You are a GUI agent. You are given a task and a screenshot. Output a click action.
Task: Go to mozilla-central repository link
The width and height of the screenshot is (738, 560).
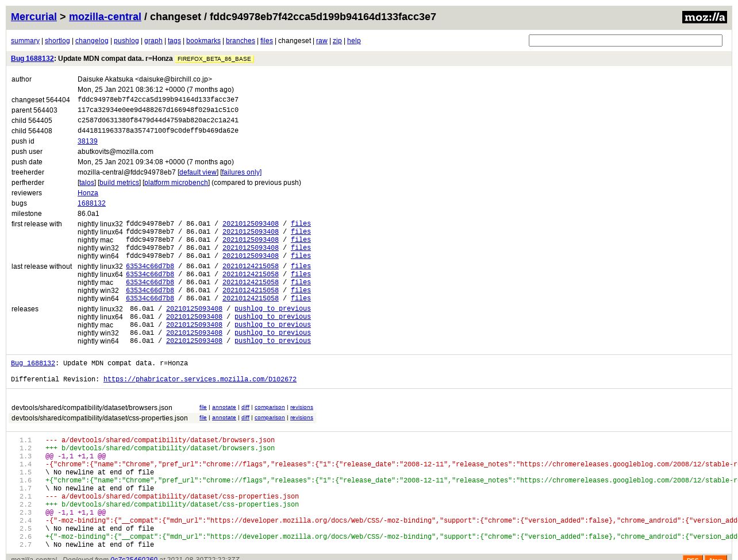(105, 17)
